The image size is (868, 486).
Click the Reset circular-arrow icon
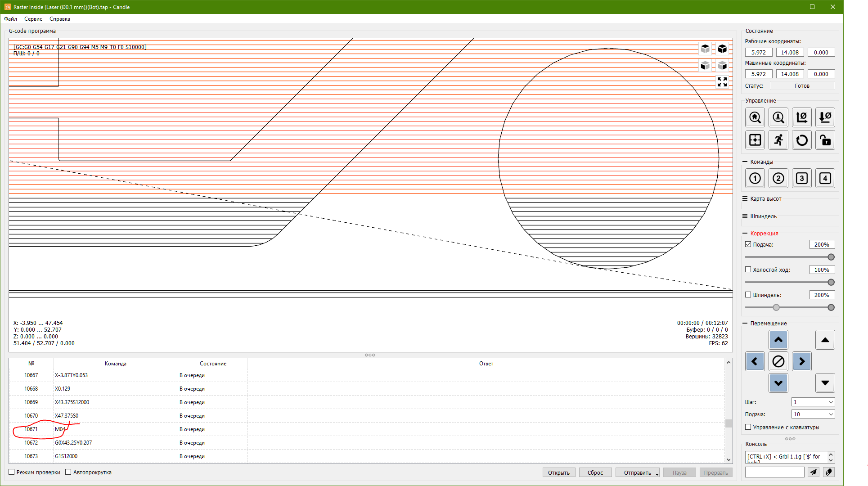802,140
